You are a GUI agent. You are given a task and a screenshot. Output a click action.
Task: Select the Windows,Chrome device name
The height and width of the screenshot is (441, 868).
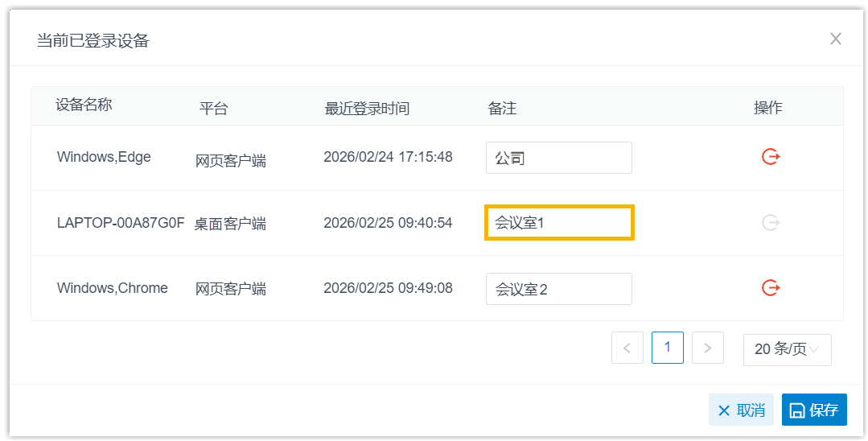coord(113,288)
